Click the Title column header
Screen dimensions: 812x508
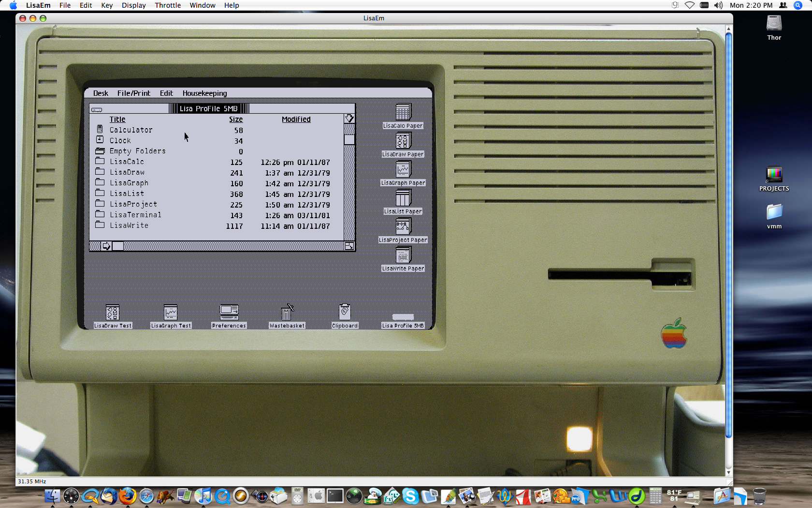tap(117, 120)
